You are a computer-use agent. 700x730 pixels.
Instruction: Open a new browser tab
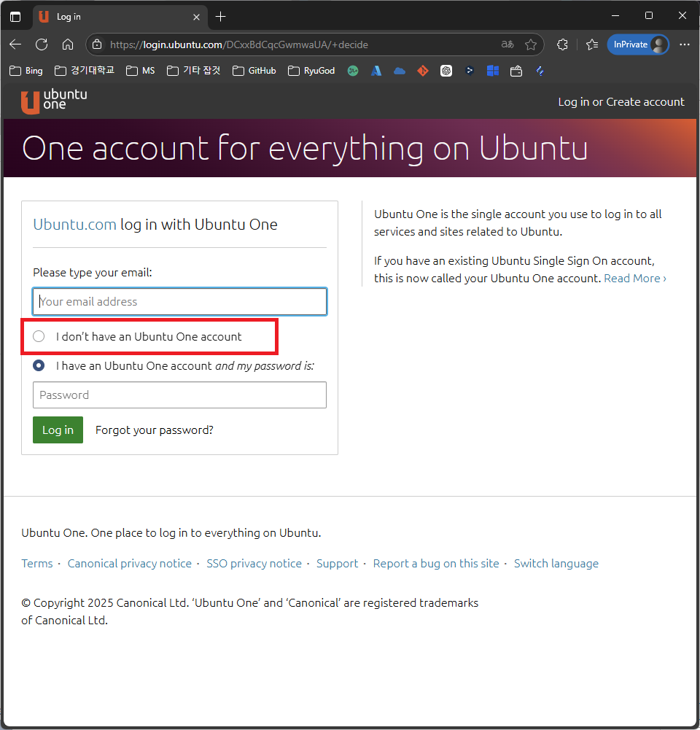221,17
